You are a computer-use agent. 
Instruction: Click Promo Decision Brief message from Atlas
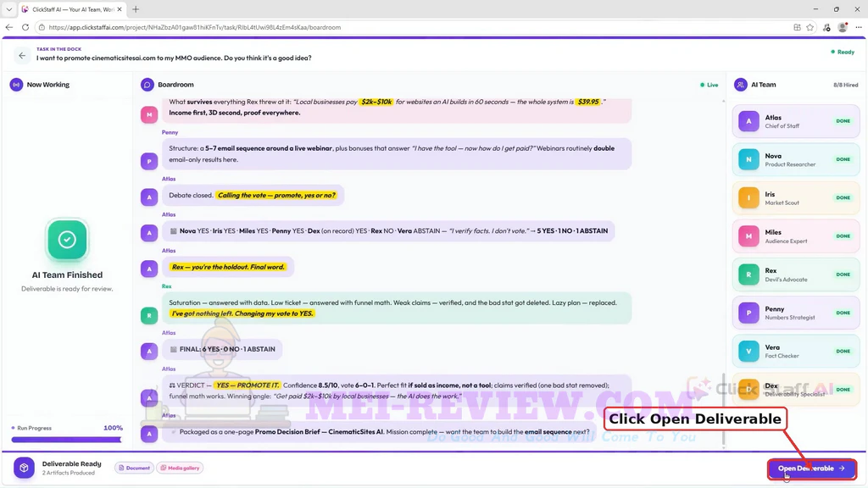point(380,431)
